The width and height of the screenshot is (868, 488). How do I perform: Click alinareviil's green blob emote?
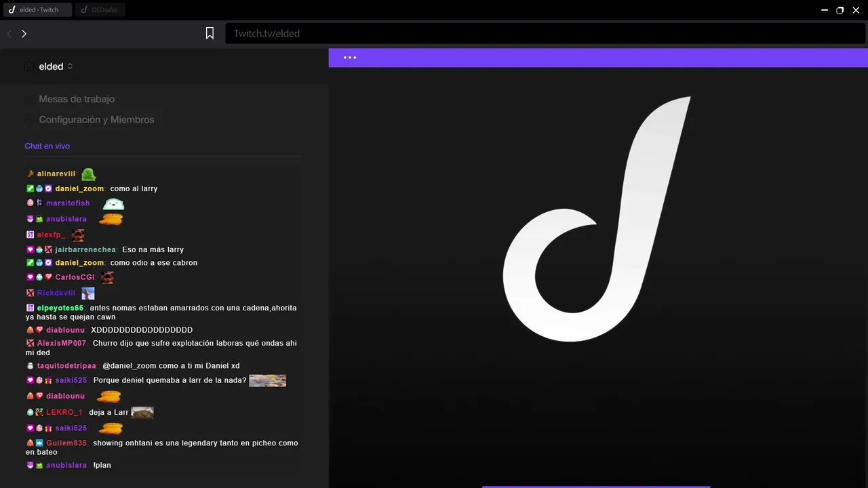point(89,174)
